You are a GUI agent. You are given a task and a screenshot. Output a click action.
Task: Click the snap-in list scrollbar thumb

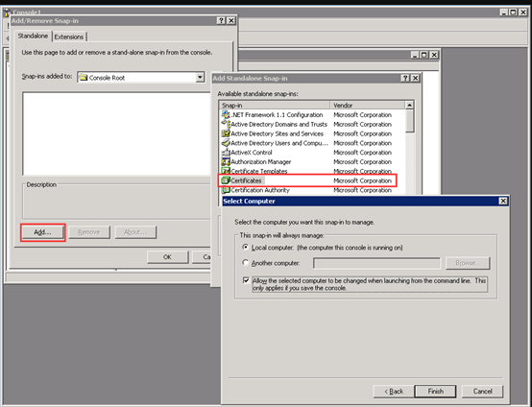tap(409, 121)
